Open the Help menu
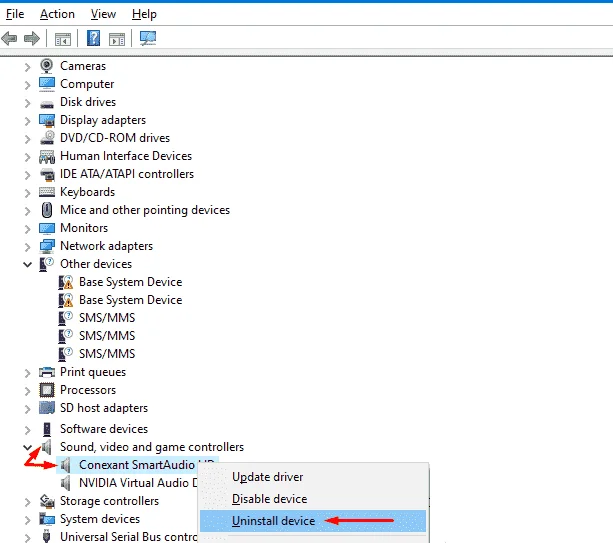Viewport: 613px width, 543px height. 144,14
